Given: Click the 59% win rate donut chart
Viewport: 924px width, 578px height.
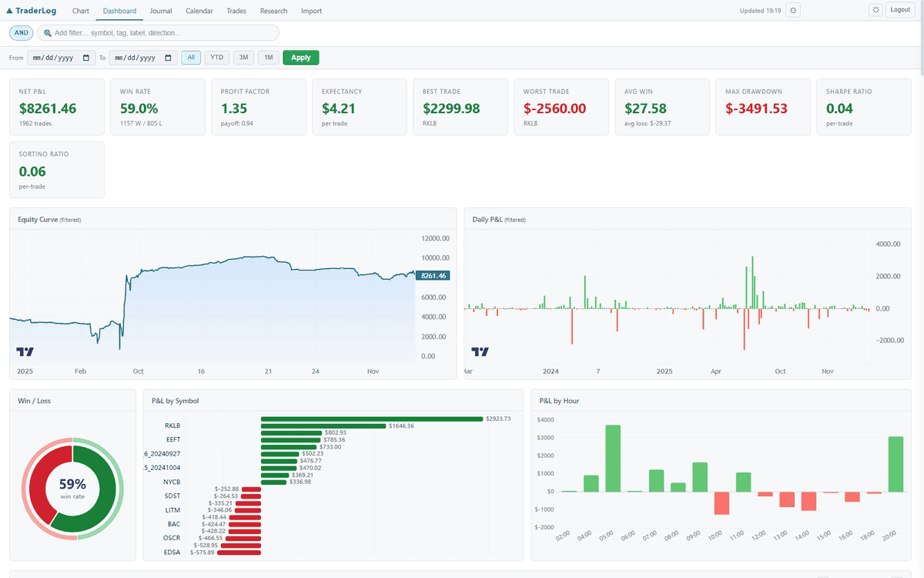Looking at the screenshot, I should 72,489.
